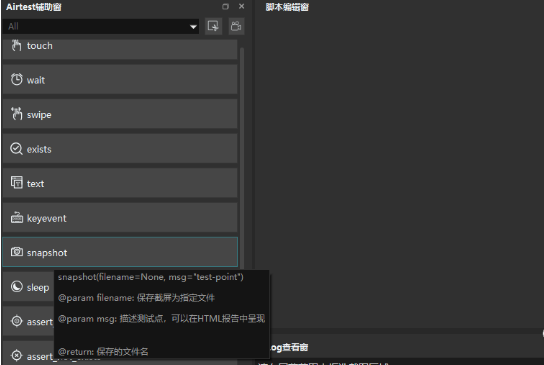
Task: Click the sleep label text
Action: pyautogui.click(x=38, y=288)
